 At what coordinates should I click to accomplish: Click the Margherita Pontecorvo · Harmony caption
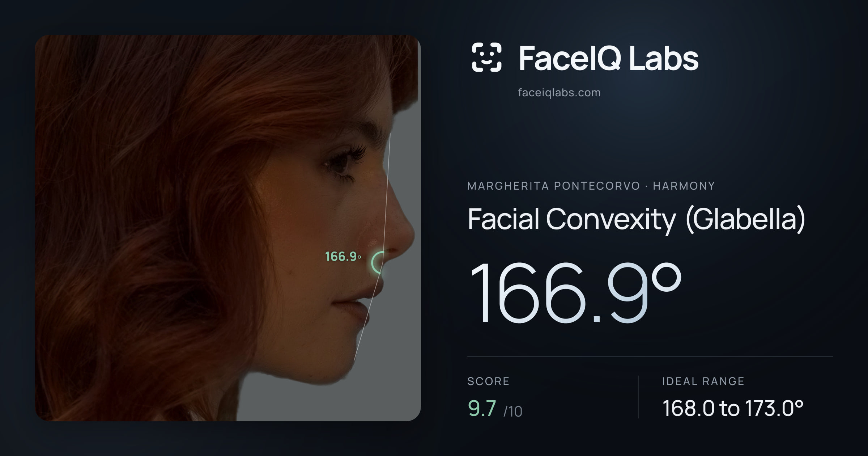(x=591, y=186)
